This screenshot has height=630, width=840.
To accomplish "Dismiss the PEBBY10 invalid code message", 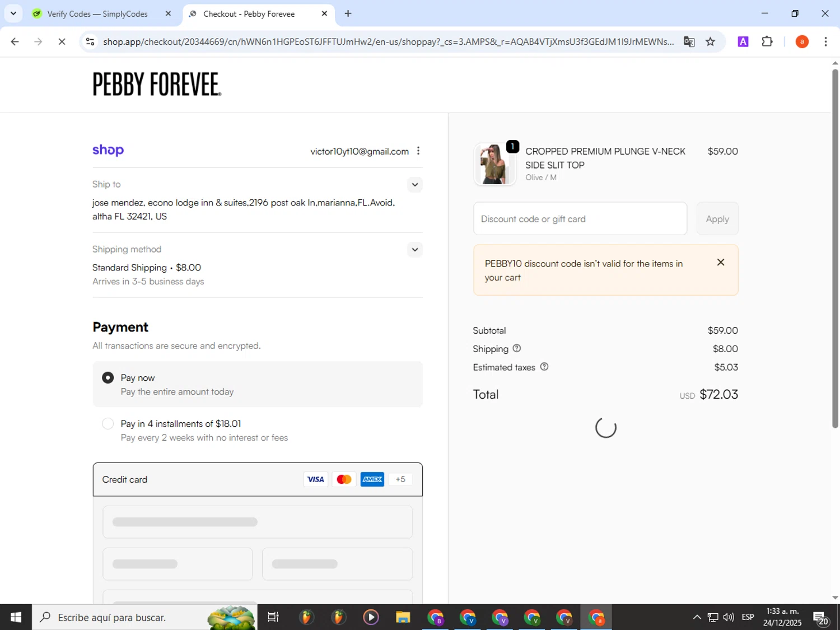I will click(x=721, y=262).
